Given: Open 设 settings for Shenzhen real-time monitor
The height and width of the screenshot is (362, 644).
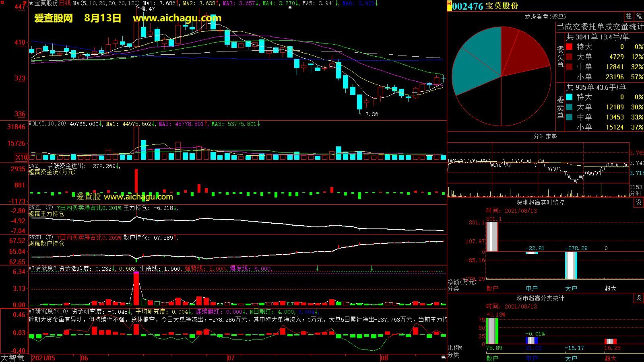Looking at the screenshot, I should click(x=639, y=202).
